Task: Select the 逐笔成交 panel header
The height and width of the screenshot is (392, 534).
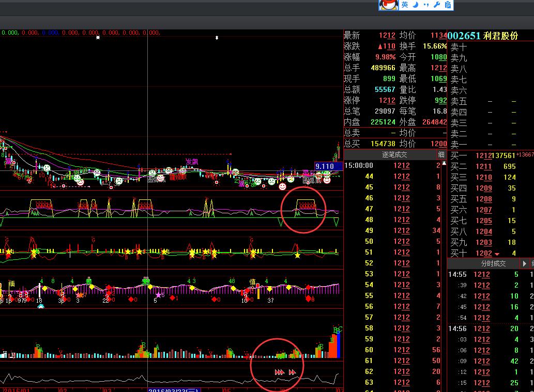Action: pos(394,154)
